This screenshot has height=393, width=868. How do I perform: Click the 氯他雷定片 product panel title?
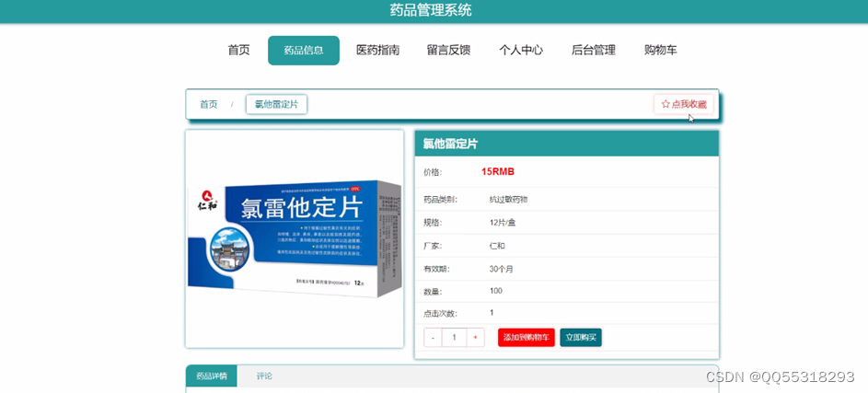(x=450, y=144)
